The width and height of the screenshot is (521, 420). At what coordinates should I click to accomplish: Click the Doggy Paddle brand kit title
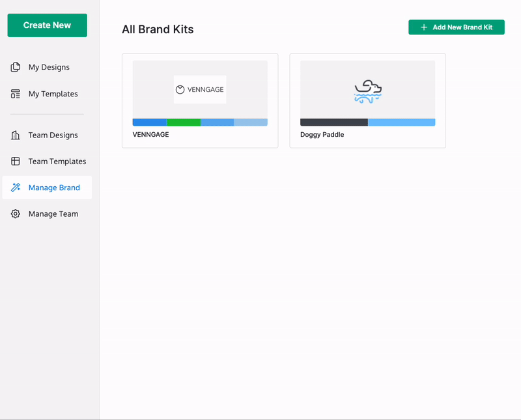pos(322,135)
